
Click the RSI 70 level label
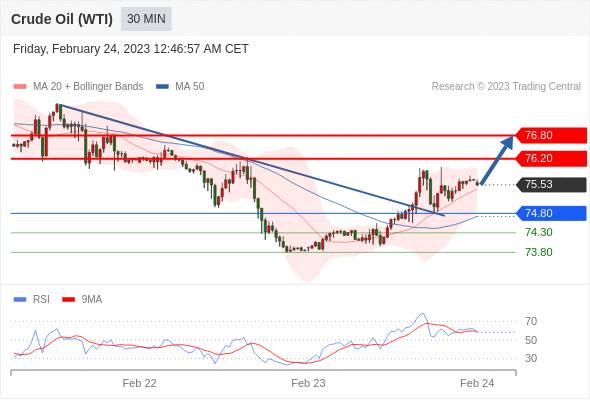[531, 321]
